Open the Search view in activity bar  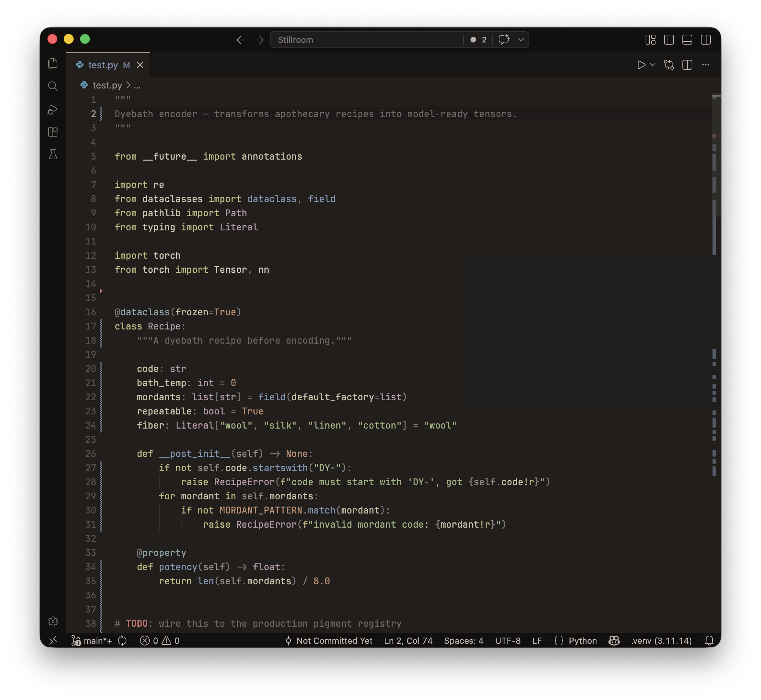pyautogui.click(x=53, y=86)
